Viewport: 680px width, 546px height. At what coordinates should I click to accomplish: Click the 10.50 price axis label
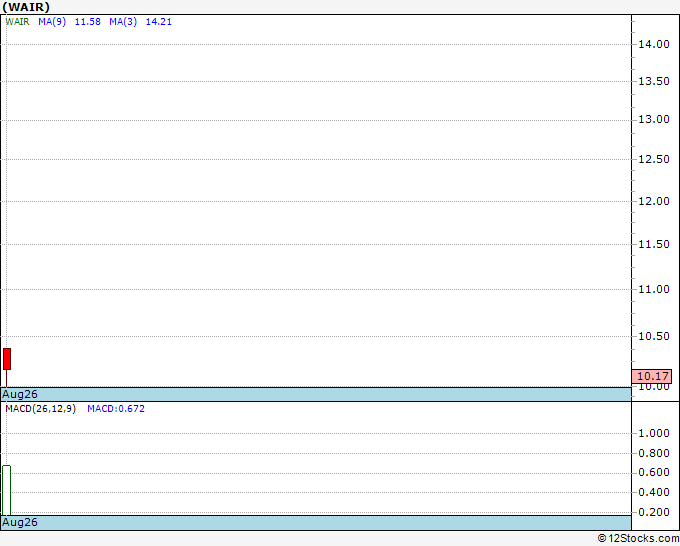(x=654, y=336)
